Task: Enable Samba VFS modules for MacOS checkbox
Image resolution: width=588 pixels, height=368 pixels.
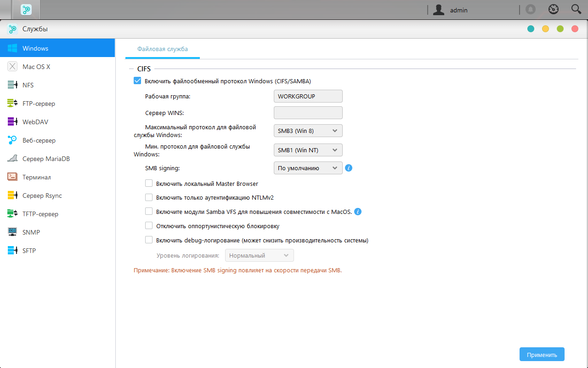Action: (149, 212)
